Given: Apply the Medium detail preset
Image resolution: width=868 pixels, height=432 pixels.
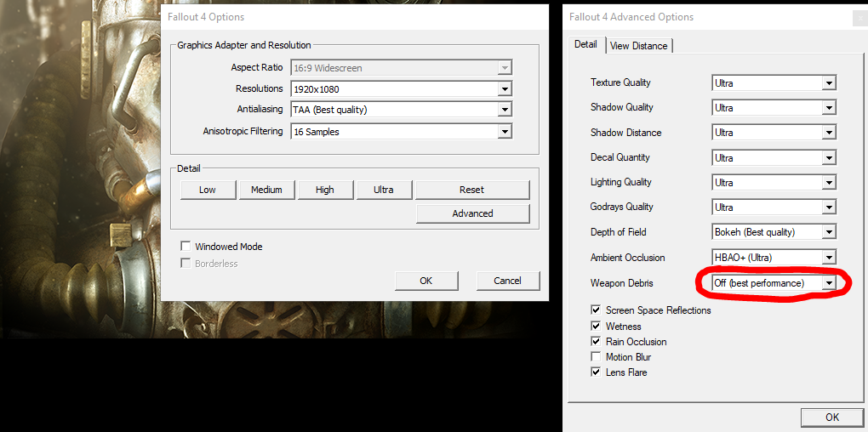Looking at the screenshot, I should point(267,190).
